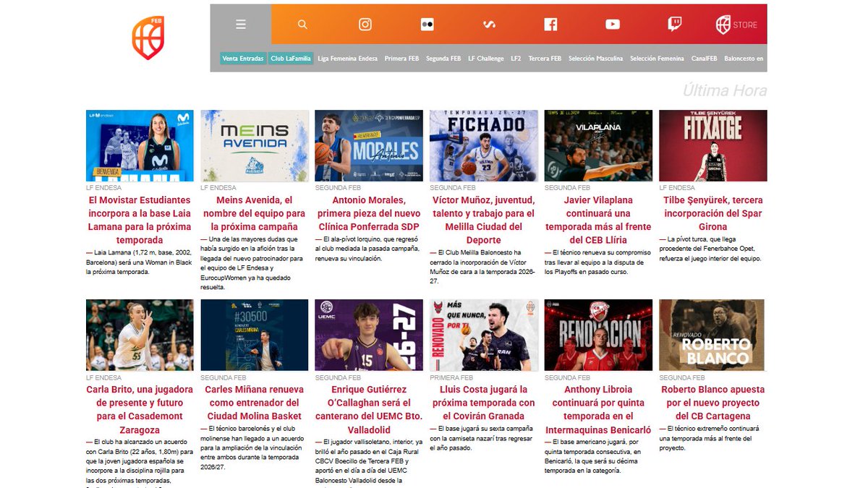Viewport: 868px width, 488px height.
Task: Click PRIMERA FEB label above Lluís Costa story
Action: pyautogui.click(x=451, y=377)
